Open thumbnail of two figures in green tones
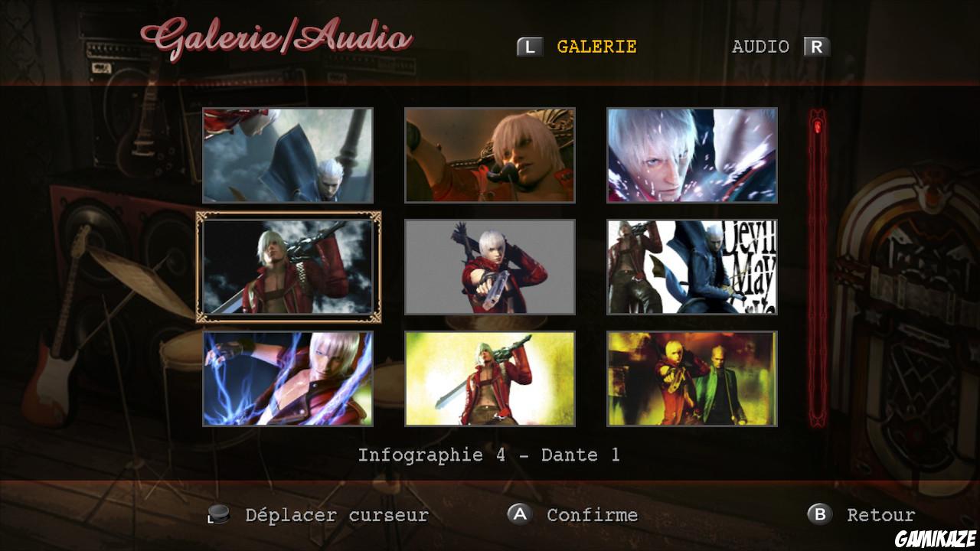980x551 pixels. (692, 379)
